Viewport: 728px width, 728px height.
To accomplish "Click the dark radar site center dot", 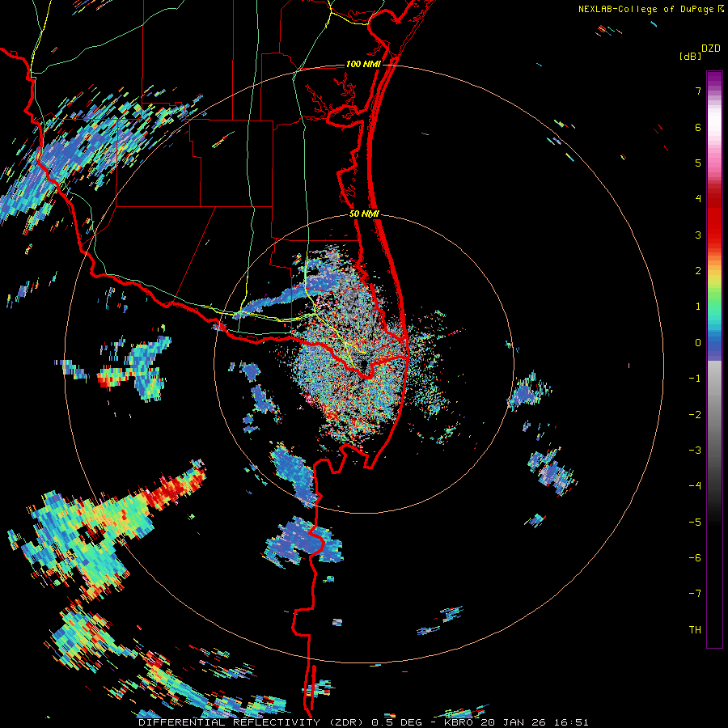I will click(x=363, y=364).
